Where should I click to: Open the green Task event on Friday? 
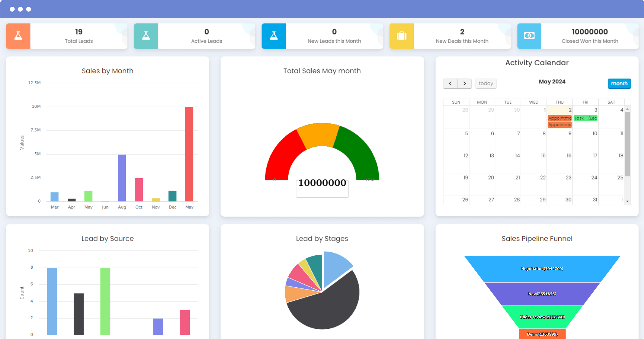coord(585,118)
